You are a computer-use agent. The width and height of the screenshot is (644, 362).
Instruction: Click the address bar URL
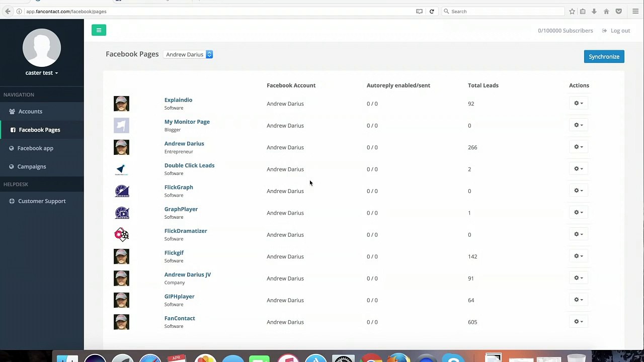tap(66, 11)
